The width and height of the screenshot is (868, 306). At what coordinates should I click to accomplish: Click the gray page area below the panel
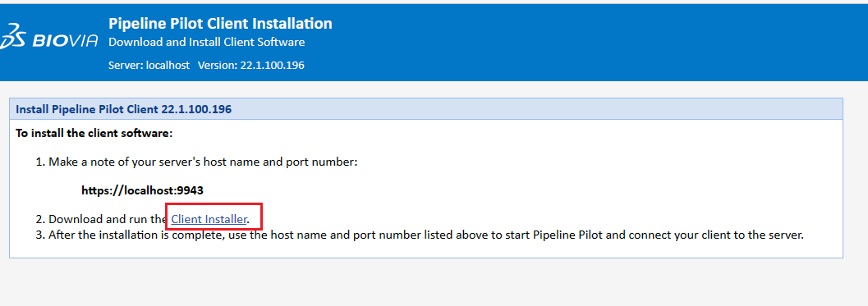(432, 283)
